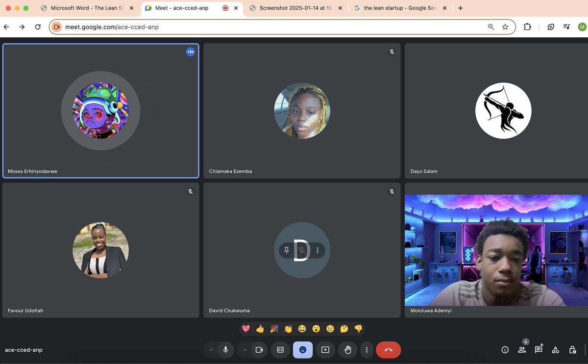
Task: Toggle the microphone button in call controls
Action: [225, 350]
